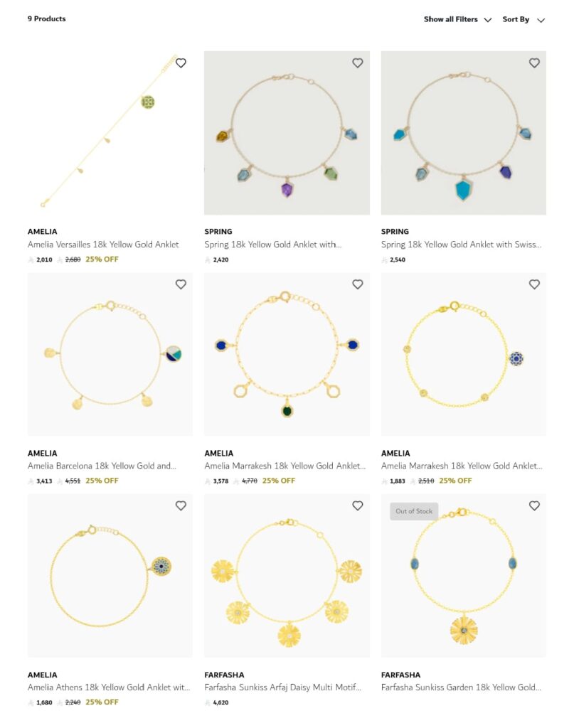Click the chevron beside Sort By
Screen dimensions: 574x728
(x=541, y=20)
